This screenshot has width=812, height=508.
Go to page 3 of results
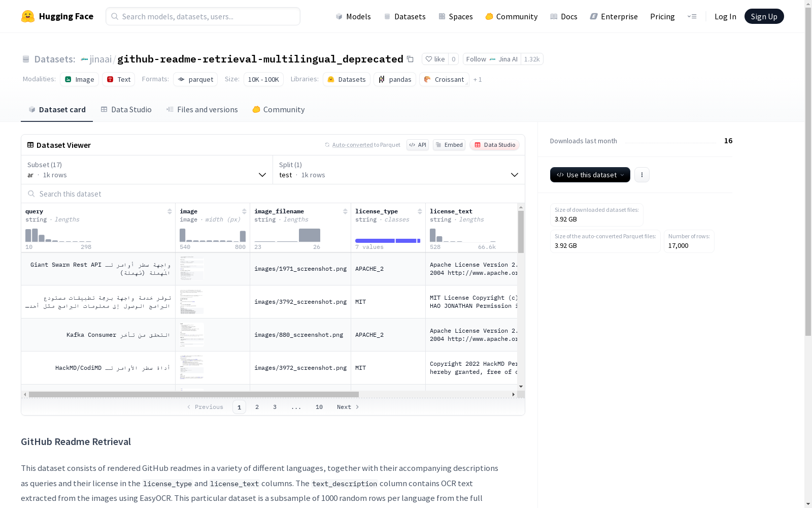[x=275, y=407]
